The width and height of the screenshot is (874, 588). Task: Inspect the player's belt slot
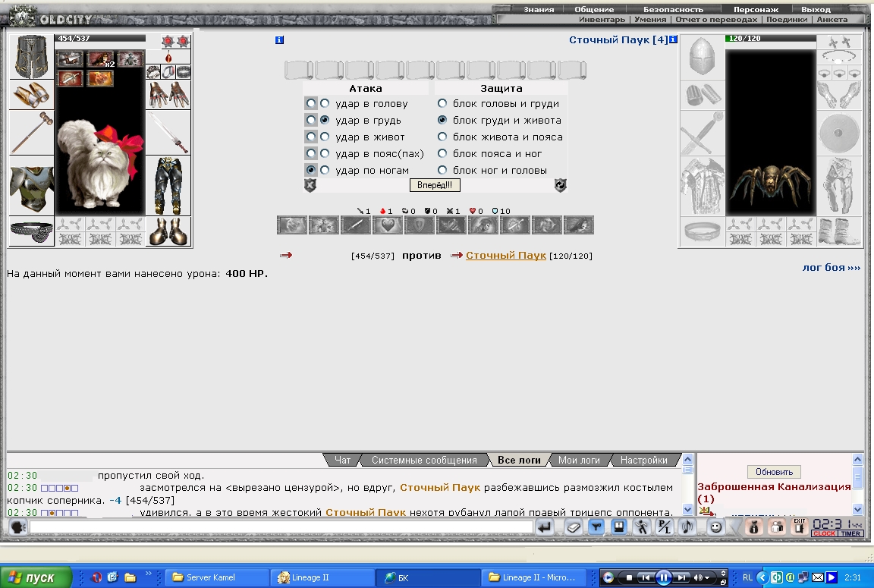[31, 231]
